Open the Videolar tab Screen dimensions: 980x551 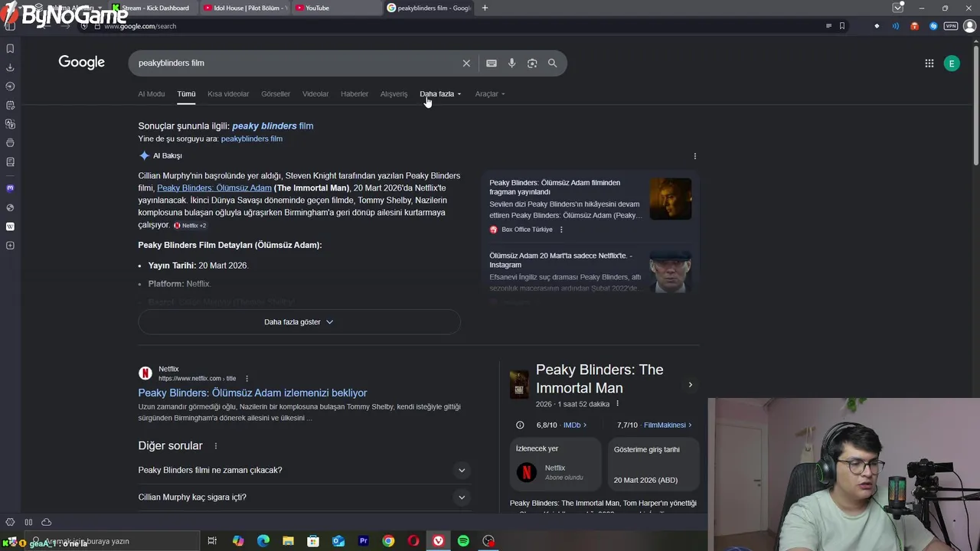(315, 94)
